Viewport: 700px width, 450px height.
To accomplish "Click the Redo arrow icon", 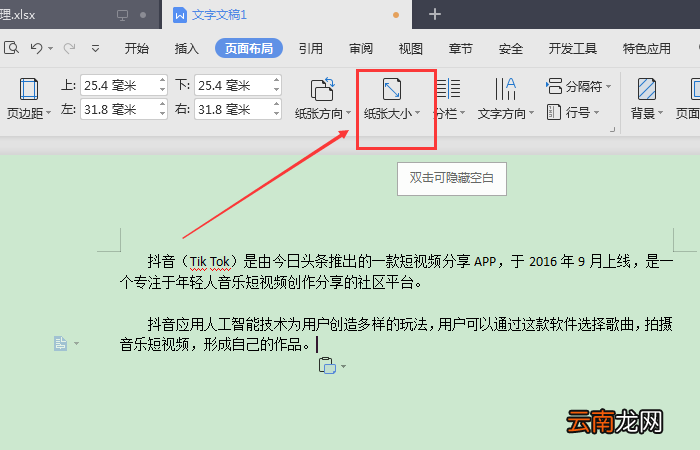I will tap(69, 48).
